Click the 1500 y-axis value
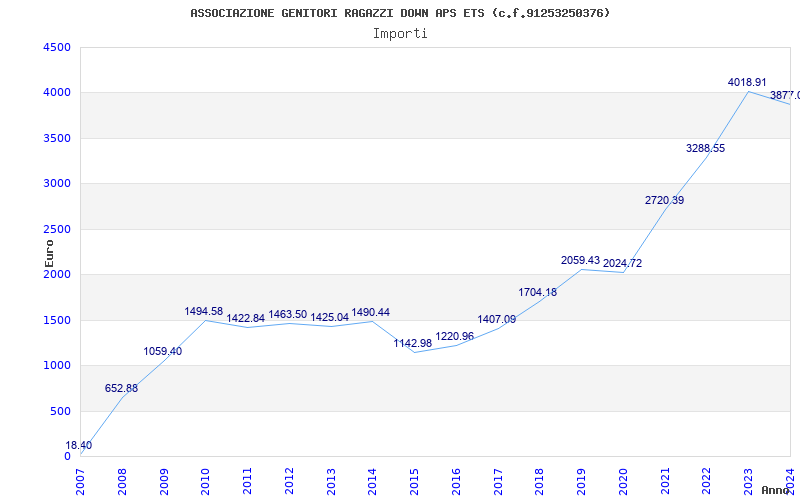Image resolution: width=800 pixels, height=500 pixels. (57, 320)
